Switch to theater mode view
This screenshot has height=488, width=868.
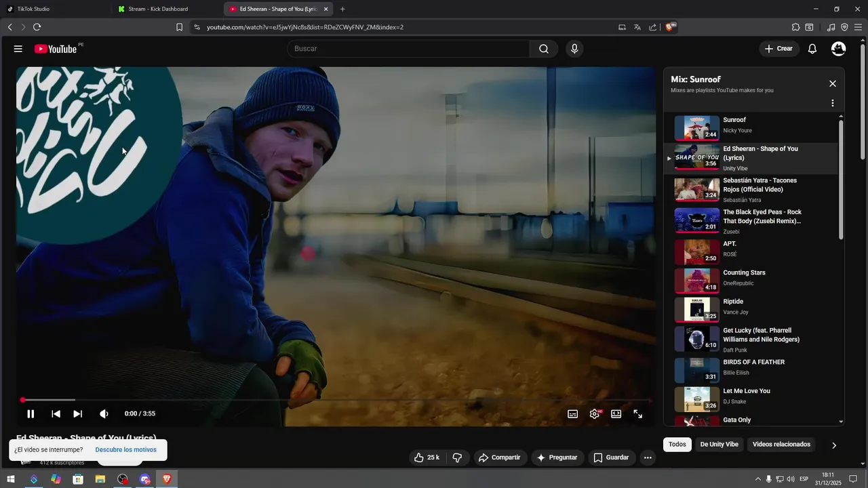(616, 414)
